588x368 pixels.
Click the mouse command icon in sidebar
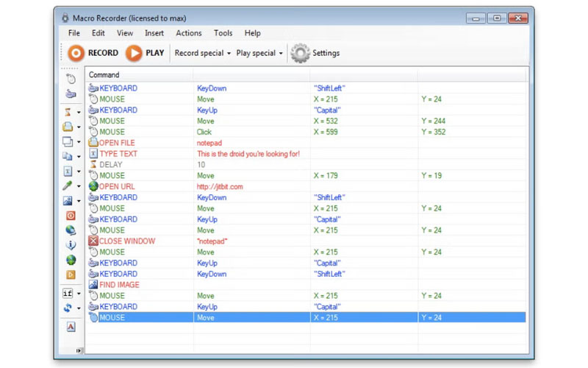pyautogui.click(x=71, y=79)
